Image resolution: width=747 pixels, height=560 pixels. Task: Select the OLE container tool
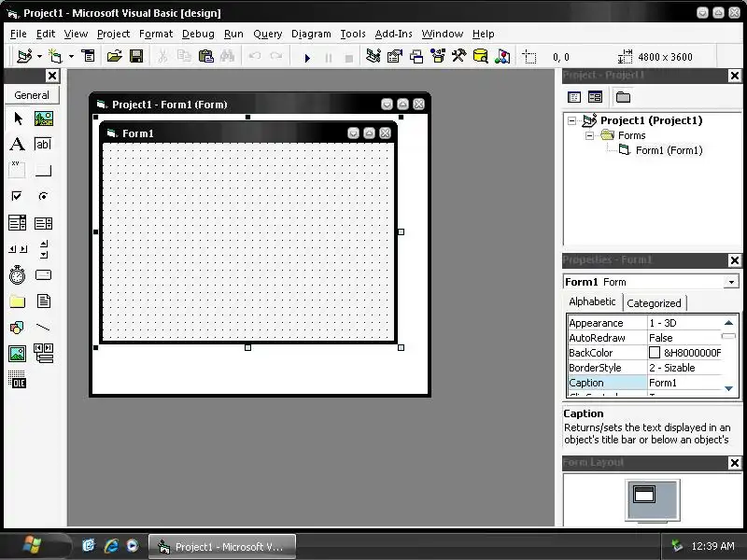tap(18, 380)
